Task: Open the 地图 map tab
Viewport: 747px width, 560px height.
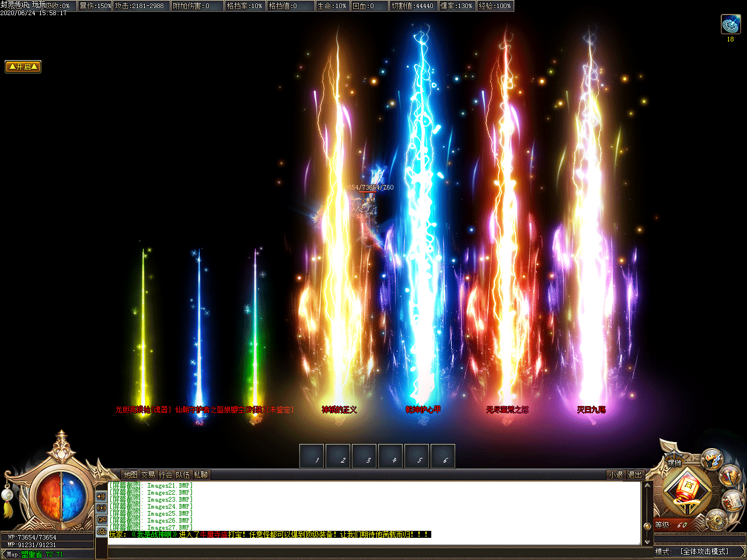Action: point(130,475)
